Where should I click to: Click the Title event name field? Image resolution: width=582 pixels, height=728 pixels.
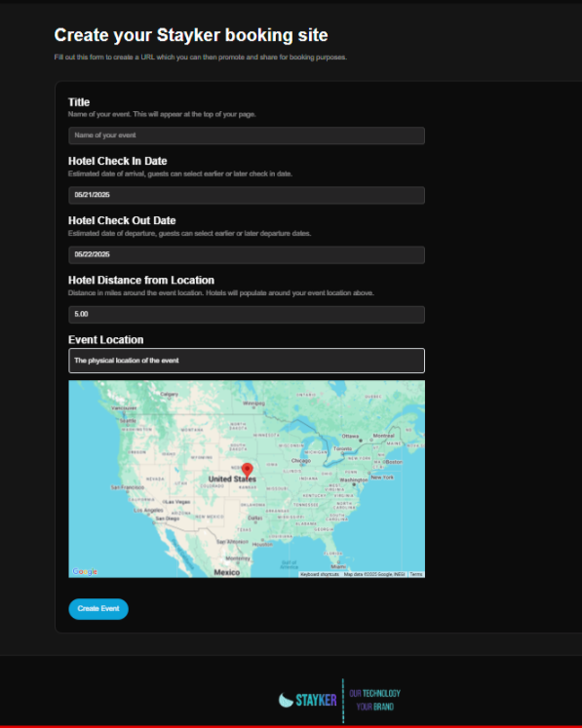(x=247, y=135)
